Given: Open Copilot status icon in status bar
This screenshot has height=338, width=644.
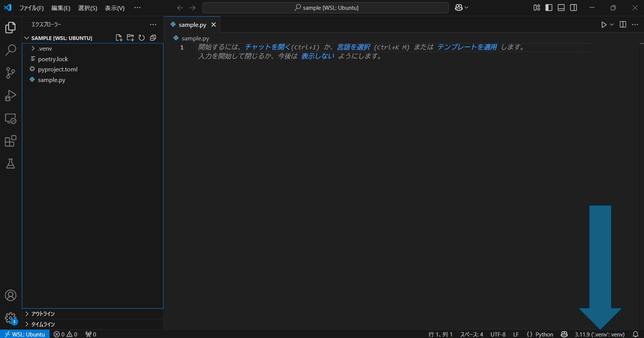Looking at the screenshot, I should 564,334.
